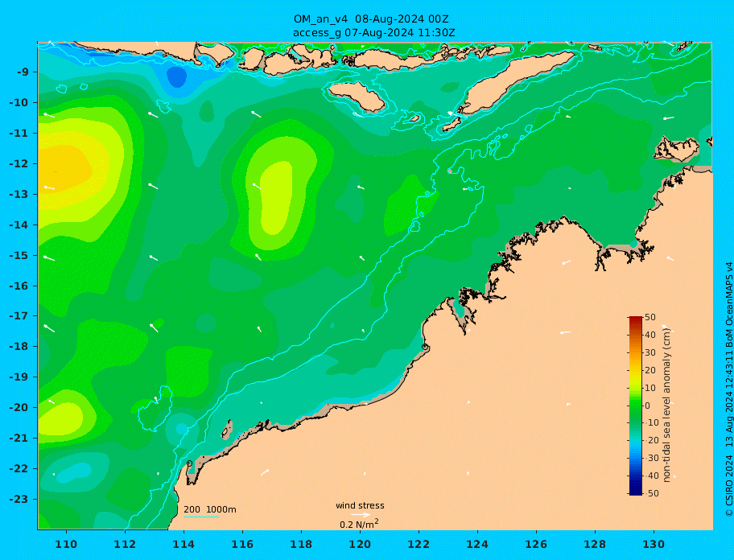This screenshot has height=560, width=734.
Task: Click the longitude label "126"
Action: [x=536, y=545]
